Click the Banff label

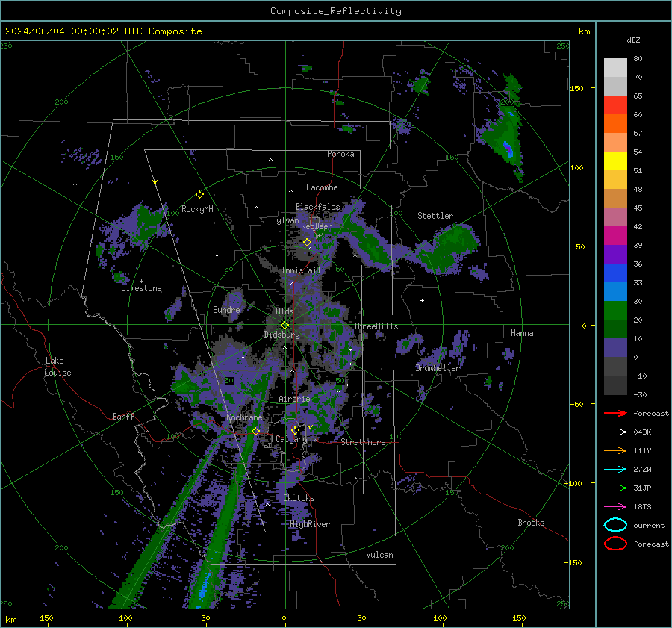coord(123,416)
